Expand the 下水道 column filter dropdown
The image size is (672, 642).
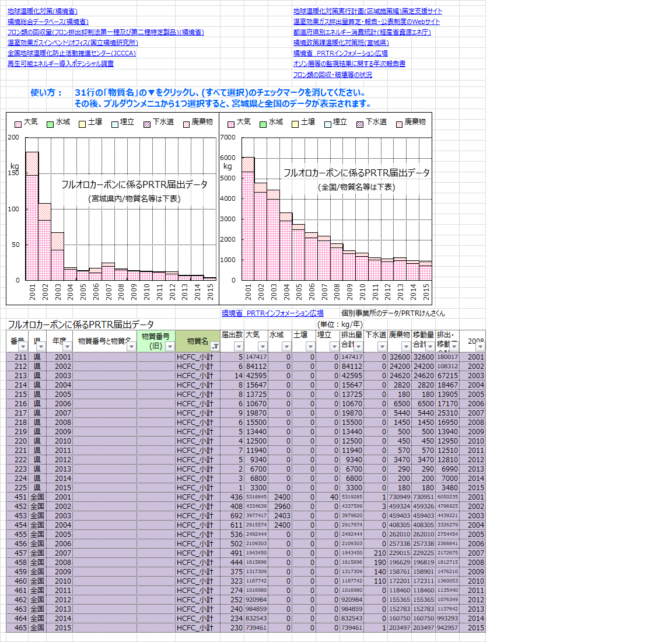(382, 346)
